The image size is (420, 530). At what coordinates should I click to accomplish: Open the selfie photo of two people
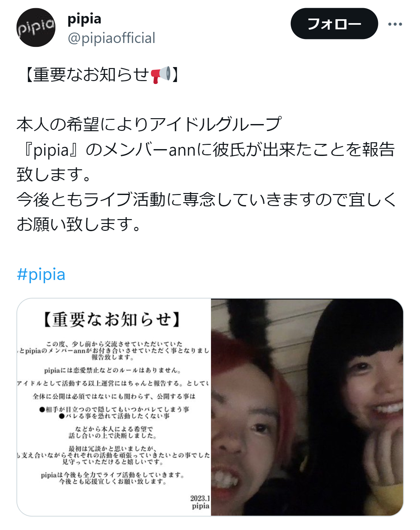pyautogui.click(x=307, y=407)
